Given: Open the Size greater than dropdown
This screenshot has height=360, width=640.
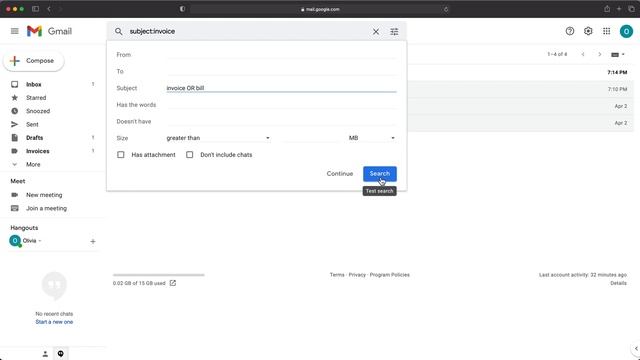Looking at the screenshot, I should [x=218, y=138].
